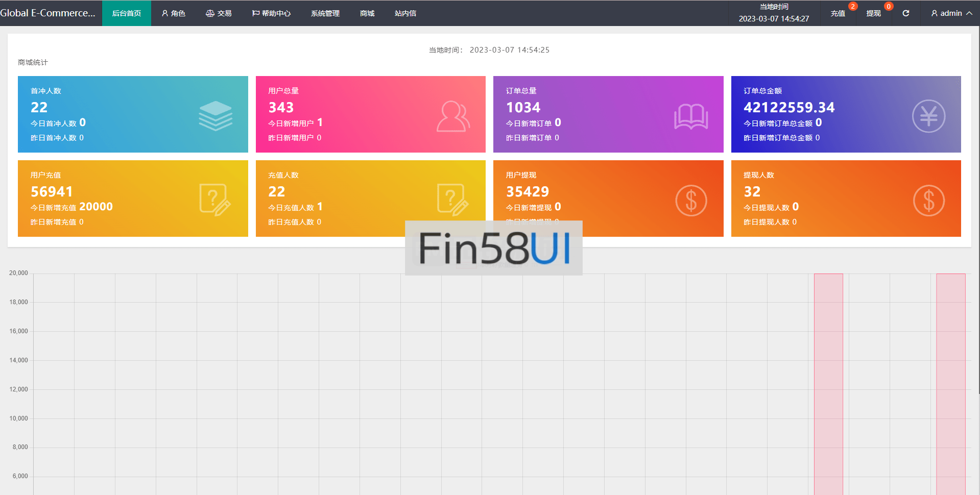Click the rightmost pink chart bar
The image size is (980, 495).
pyautogui.click(x=950, y=383)
